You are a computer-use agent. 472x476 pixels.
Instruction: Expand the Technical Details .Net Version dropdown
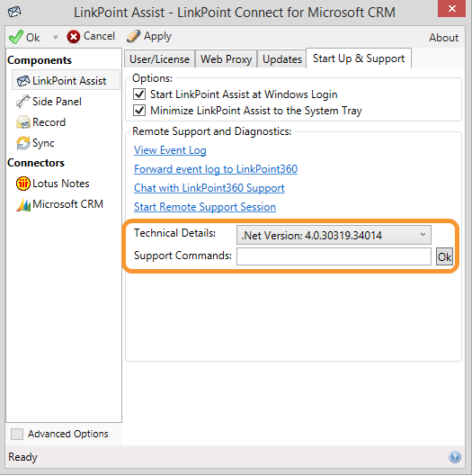coord(334,235)
